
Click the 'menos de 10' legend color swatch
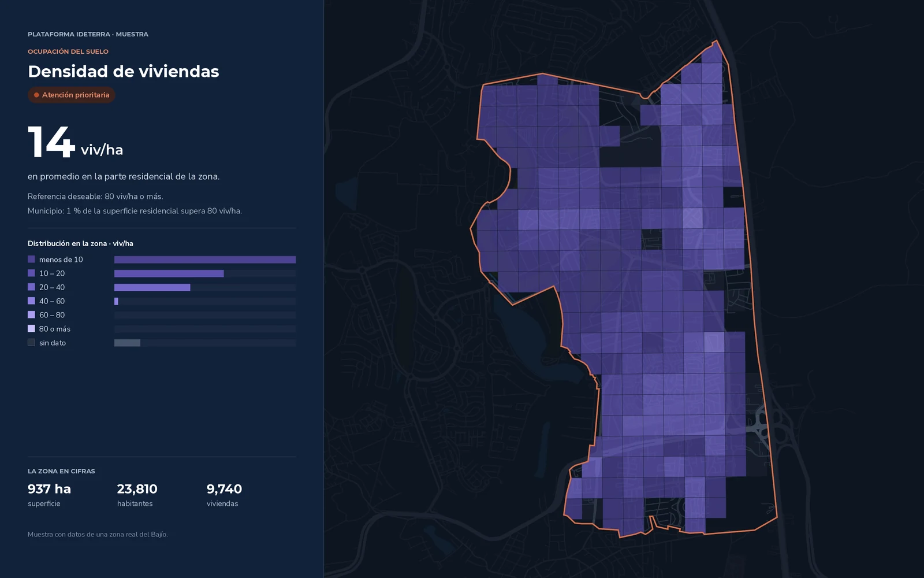tap(31, 260)
